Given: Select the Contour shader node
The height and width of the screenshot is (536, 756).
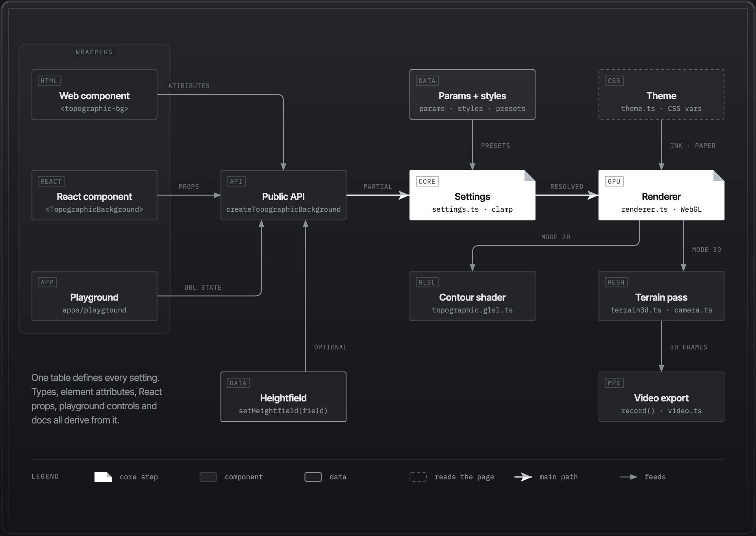Looking at the screenshot, I should (472, 296).
